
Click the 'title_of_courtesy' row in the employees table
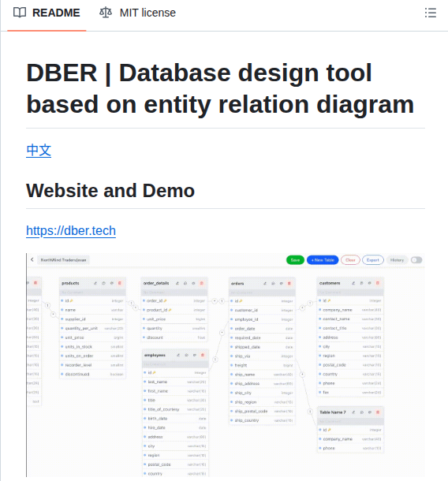click(x=175, y=409)
